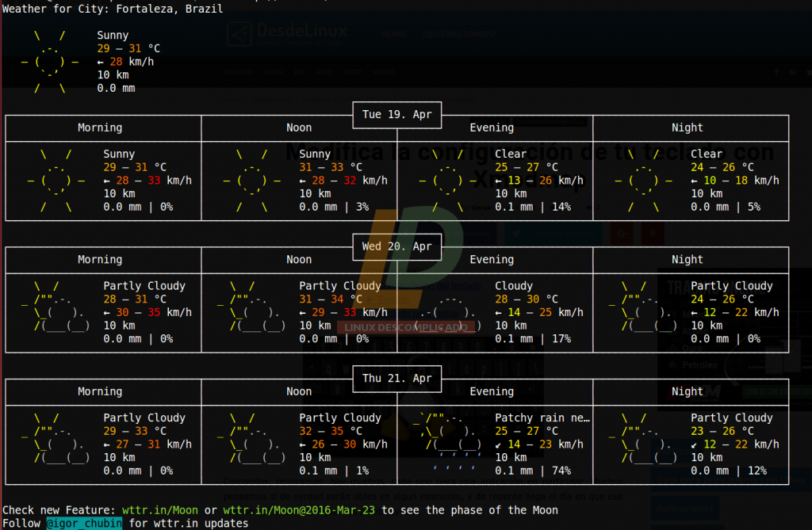Select the Thu 21. Apr date header

pyautogui.click(x=396, y=378)
